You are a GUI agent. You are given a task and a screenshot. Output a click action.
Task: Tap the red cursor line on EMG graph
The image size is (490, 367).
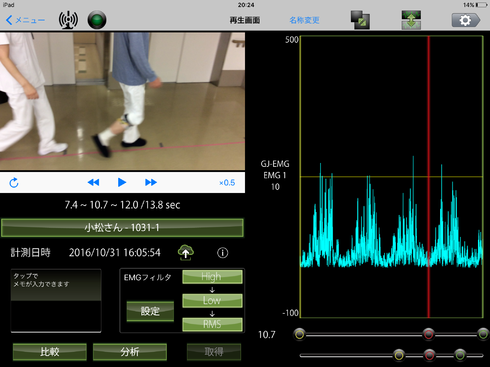429,177
